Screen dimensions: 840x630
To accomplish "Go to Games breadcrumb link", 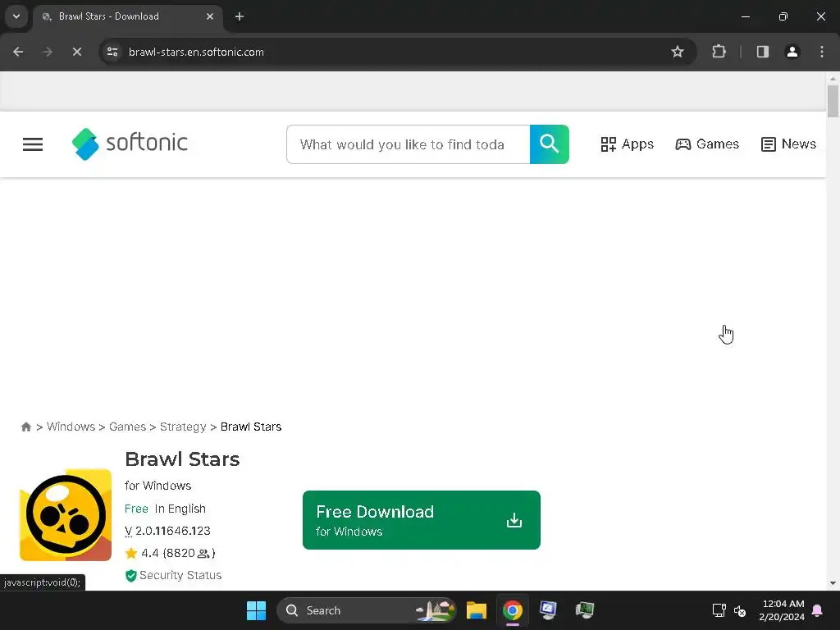I will tap(127, 427).
